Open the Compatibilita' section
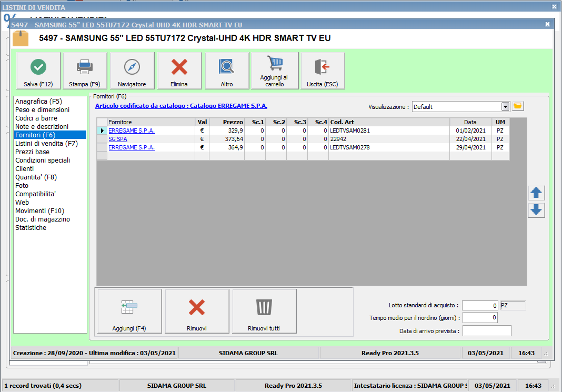The height and width of the screenshot is (392, 562). point(35,194)
